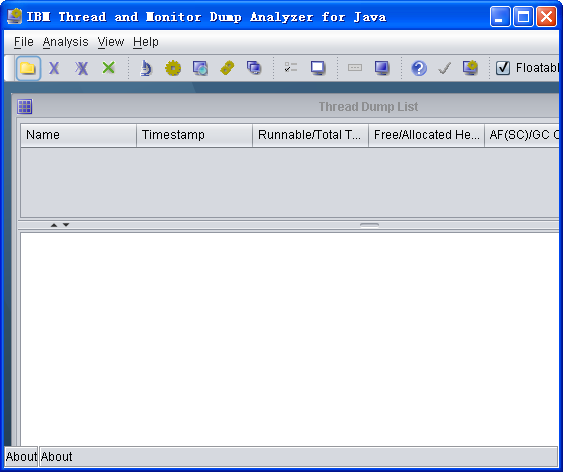Click the stacked windows compare icon

254,67
